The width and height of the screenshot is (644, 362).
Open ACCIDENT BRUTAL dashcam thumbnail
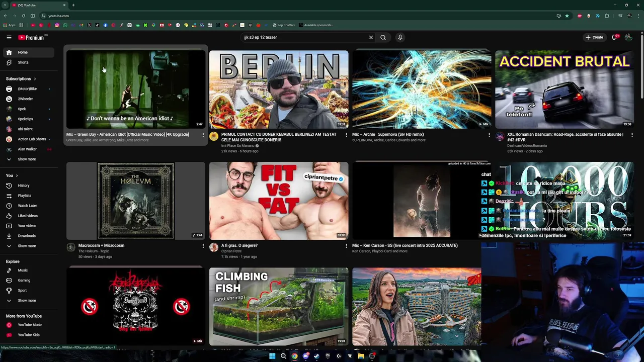coord(565,89)
